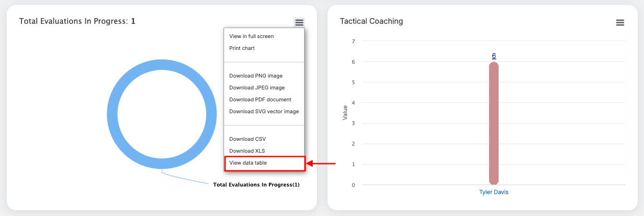Download the chart as PDF document
The height and width of the screenshot is (216, 644).
click(x=260, y=99)
